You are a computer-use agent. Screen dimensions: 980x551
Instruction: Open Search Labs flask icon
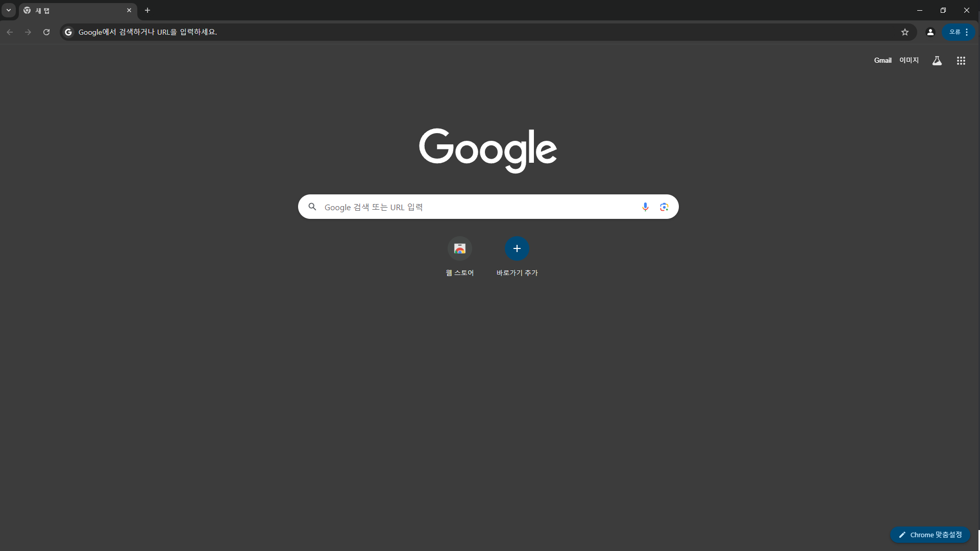coord(937,61)
